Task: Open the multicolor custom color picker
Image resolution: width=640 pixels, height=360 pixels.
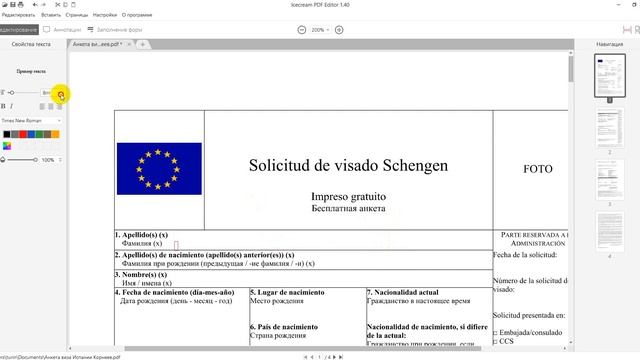Action: 7,146
